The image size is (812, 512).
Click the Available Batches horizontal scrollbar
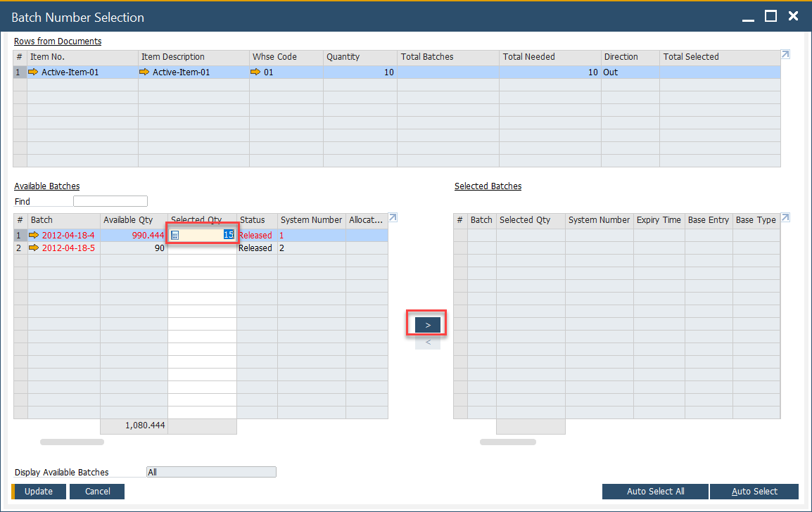coord(72,442)
